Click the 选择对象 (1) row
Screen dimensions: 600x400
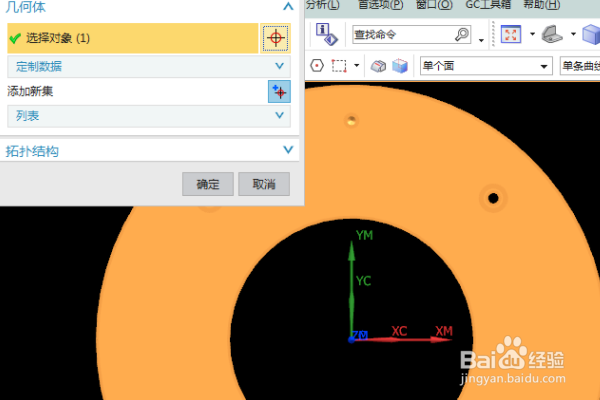click(x=133, y=38)
